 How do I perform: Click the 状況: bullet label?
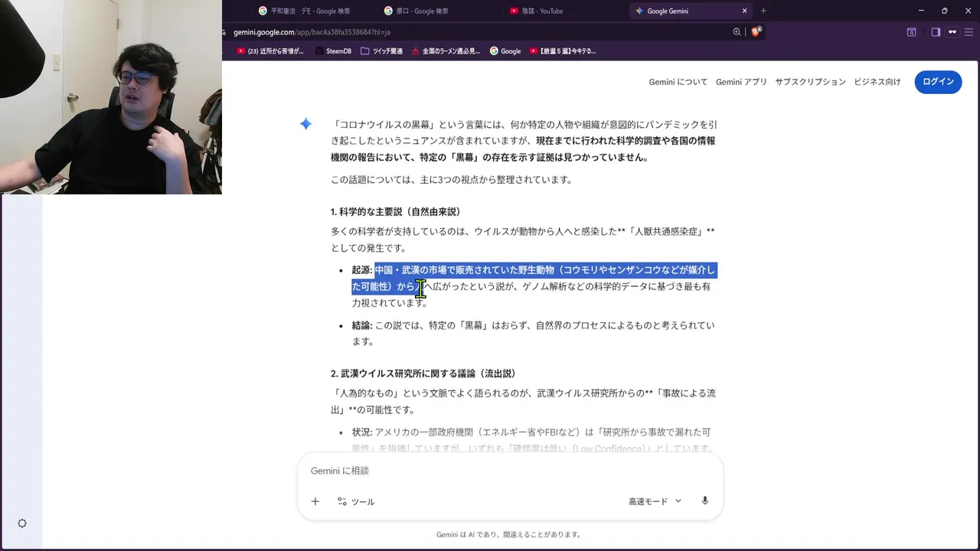pos(362,432)
